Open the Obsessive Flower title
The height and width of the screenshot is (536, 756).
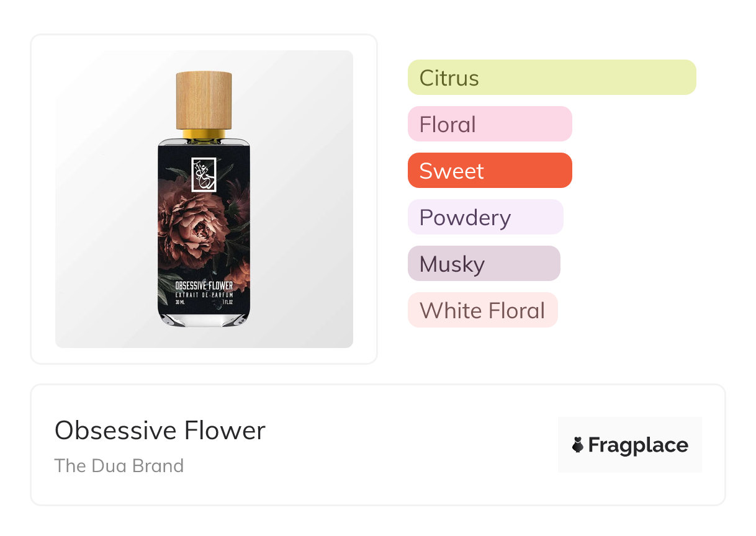[x=160, y=430]
